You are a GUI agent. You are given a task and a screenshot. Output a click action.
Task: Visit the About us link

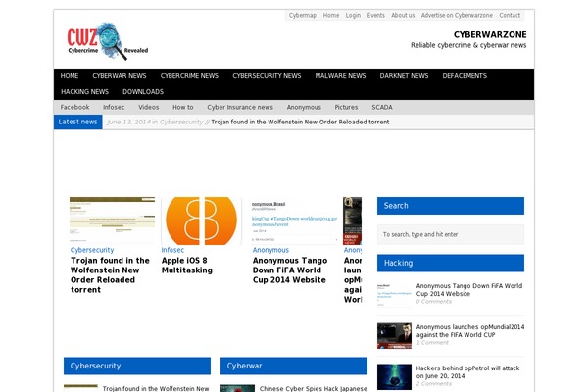[403, 15]
